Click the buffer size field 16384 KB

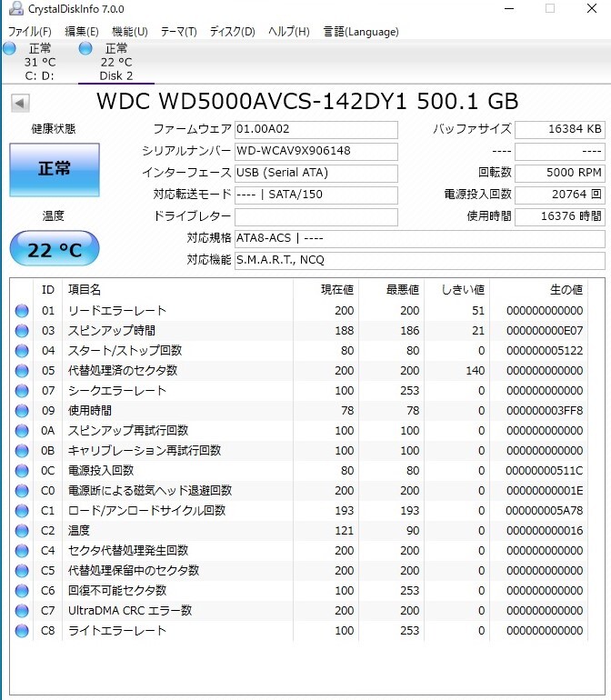coord(560,129)
